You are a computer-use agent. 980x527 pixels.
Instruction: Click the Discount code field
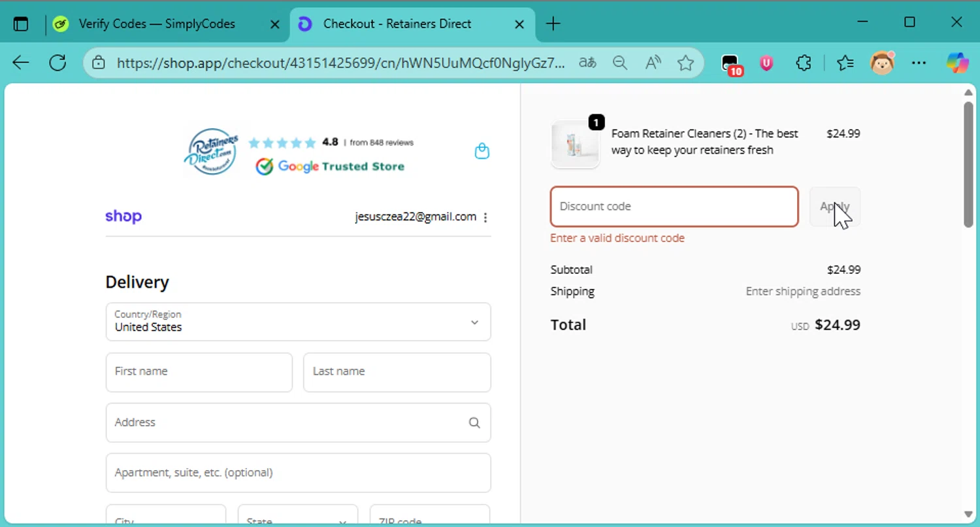674,207
